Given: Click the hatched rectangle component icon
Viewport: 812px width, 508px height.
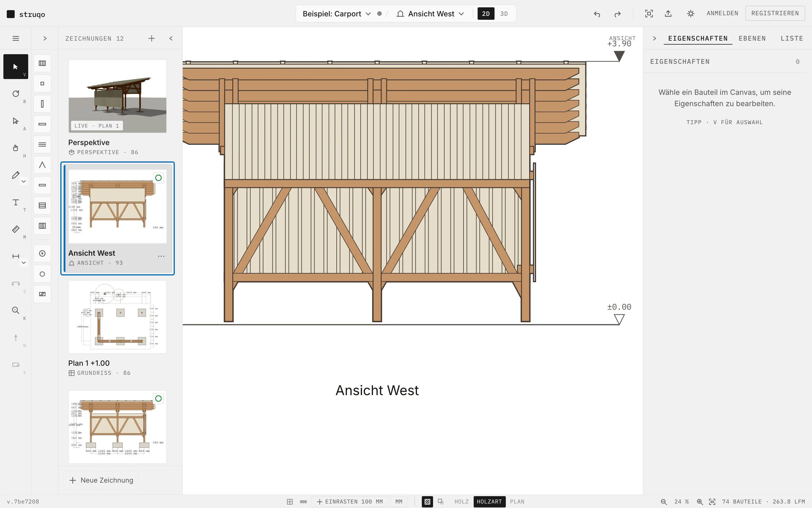Looking at the screenshot, I should coord(42,294).
